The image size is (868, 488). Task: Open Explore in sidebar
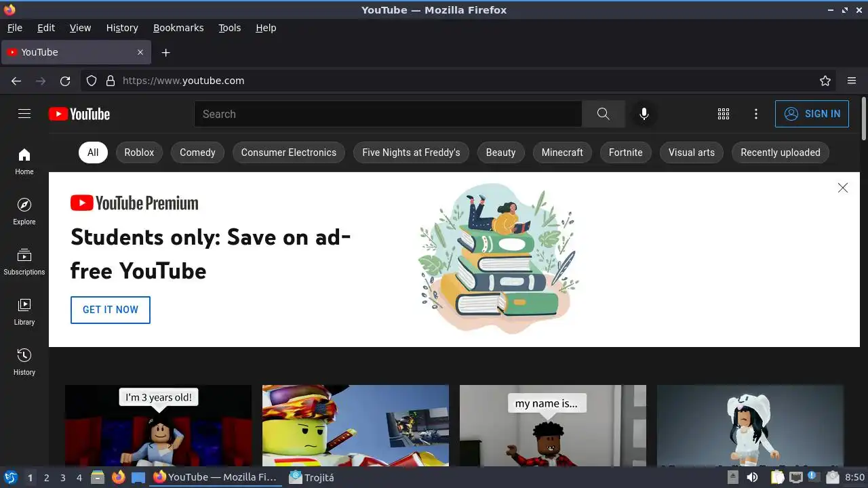[24, 211]
